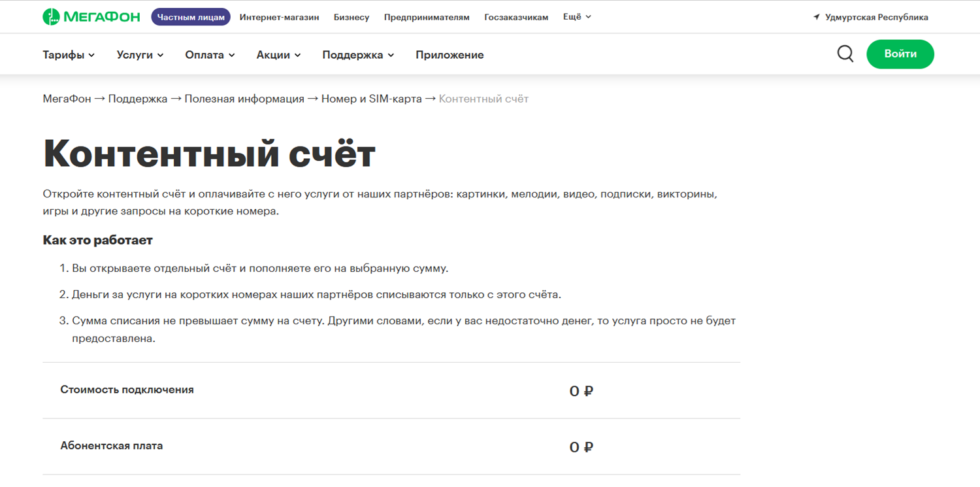Image resolution: width=980 pixels, height=487 pixels.
Task: Click the Как это работает subheading
Action: coord(97,240)
